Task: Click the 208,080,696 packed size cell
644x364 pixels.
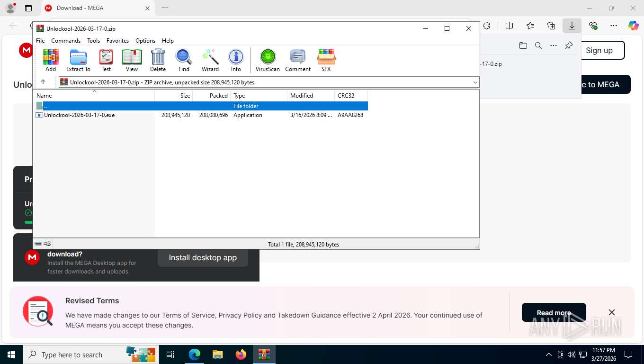Action: tap(213, 115)
